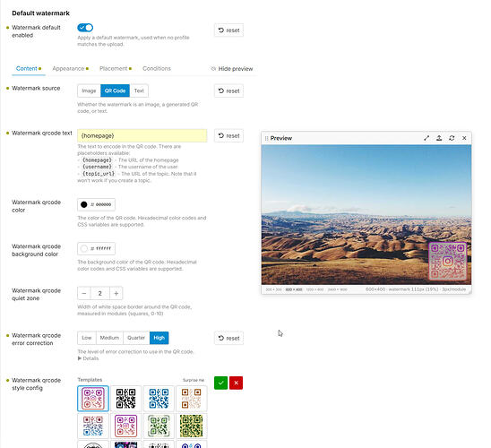Click the upload image icon in Preview
This screenshot has width=491, height=448.
pos(439,138)
